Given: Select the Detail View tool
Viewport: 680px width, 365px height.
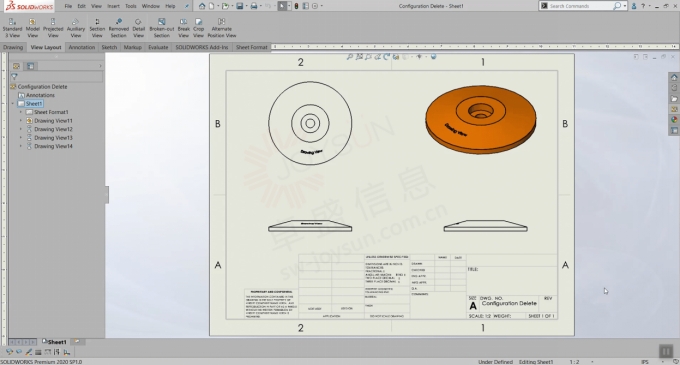Looking at the screenshot, I should 138,28.
